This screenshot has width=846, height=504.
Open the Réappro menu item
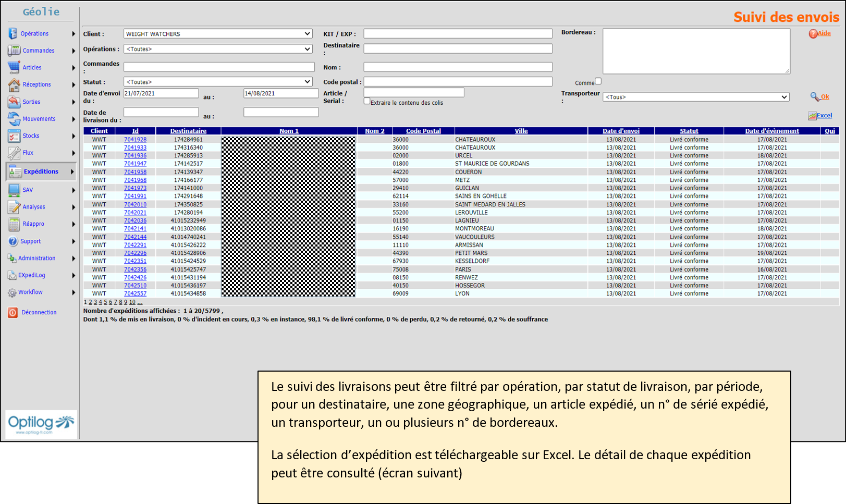33,224
